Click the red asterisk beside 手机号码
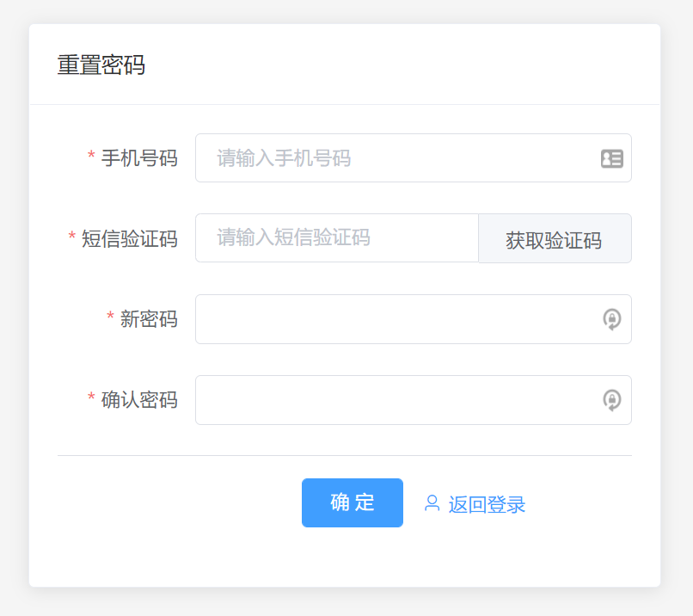Screen dimensions: 693x616 coord(91,157)
